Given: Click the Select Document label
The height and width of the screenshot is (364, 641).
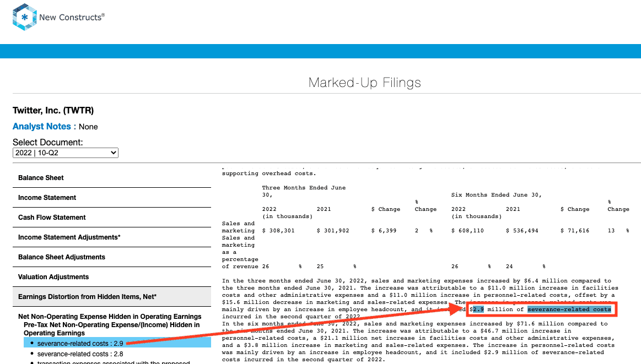Looking at the screenshot, I should 48,142.
